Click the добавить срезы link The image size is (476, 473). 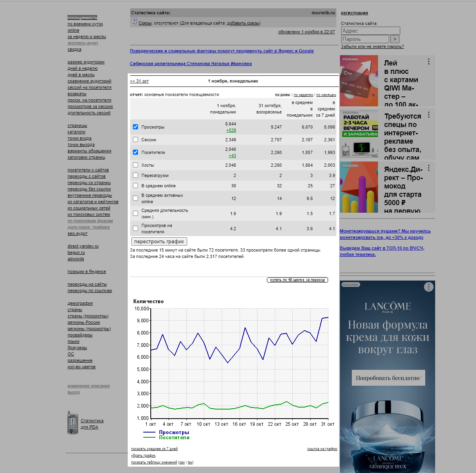pyautogui.click(x=243, y=23)
